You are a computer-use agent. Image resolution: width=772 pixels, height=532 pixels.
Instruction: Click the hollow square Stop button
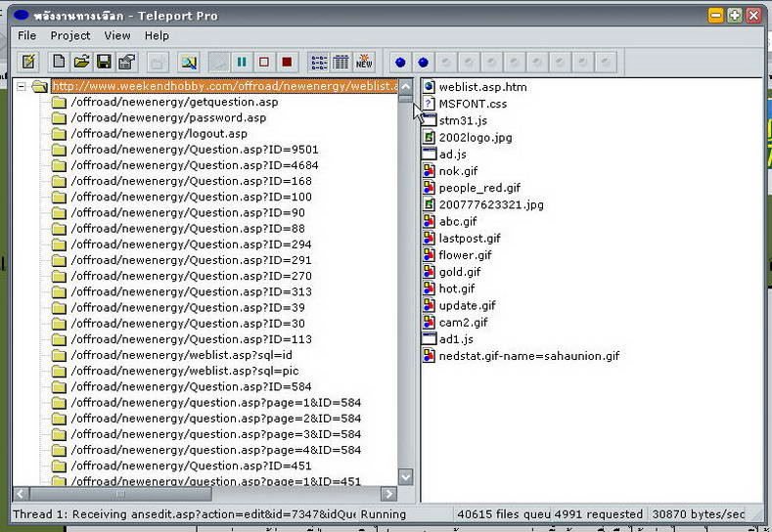[264, 63]
